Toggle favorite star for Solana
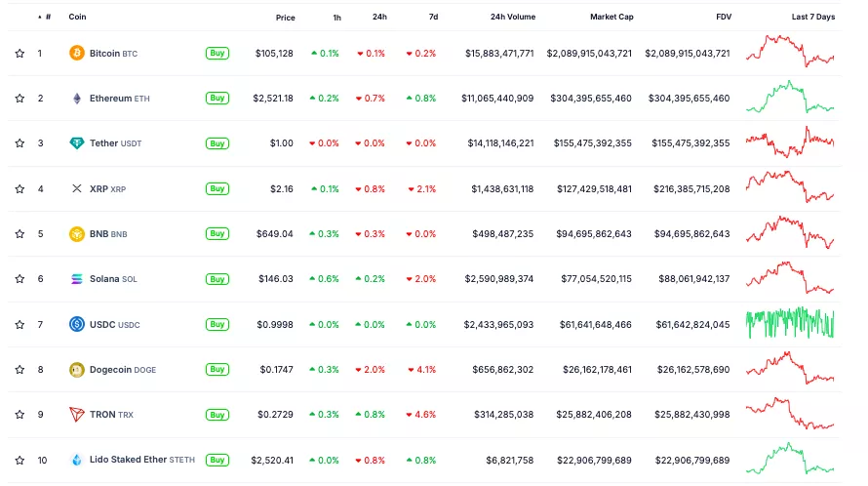 [20, 279]
